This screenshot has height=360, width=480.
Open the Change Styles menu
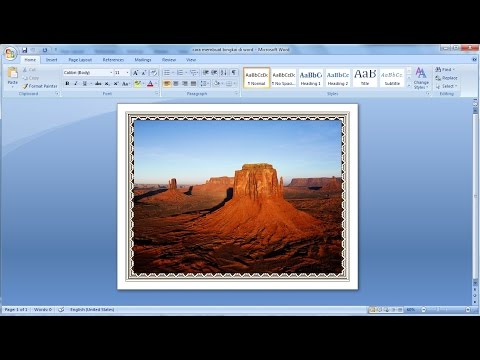pyautogui.click(x=421, y=78)
